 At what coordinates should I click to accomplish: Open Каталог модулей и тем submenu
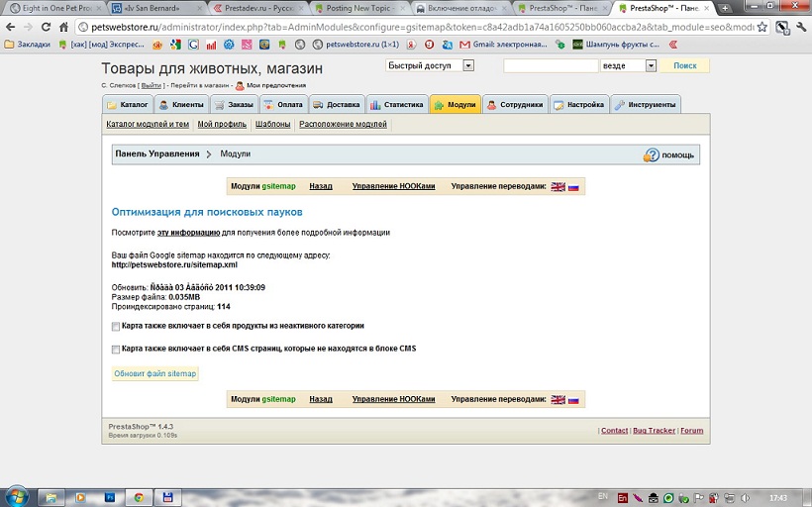tap(148, 125)
